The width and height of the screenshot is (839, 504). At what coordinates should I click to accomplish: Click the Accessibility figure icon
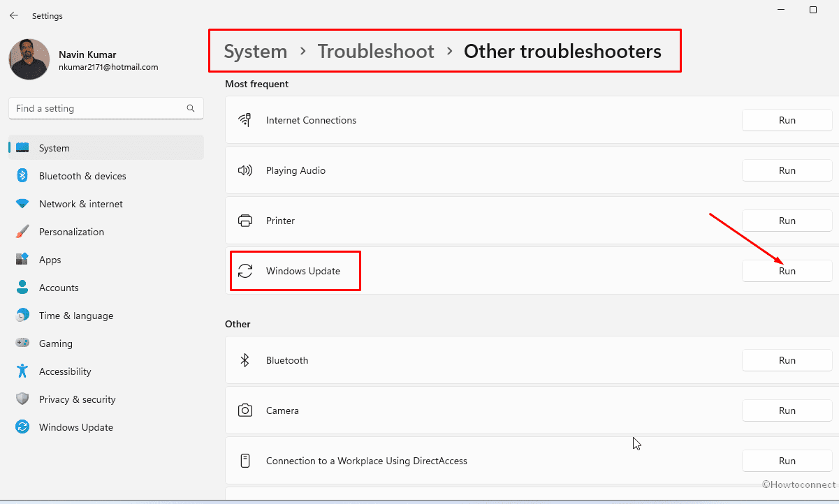click(x=22, y=371)
